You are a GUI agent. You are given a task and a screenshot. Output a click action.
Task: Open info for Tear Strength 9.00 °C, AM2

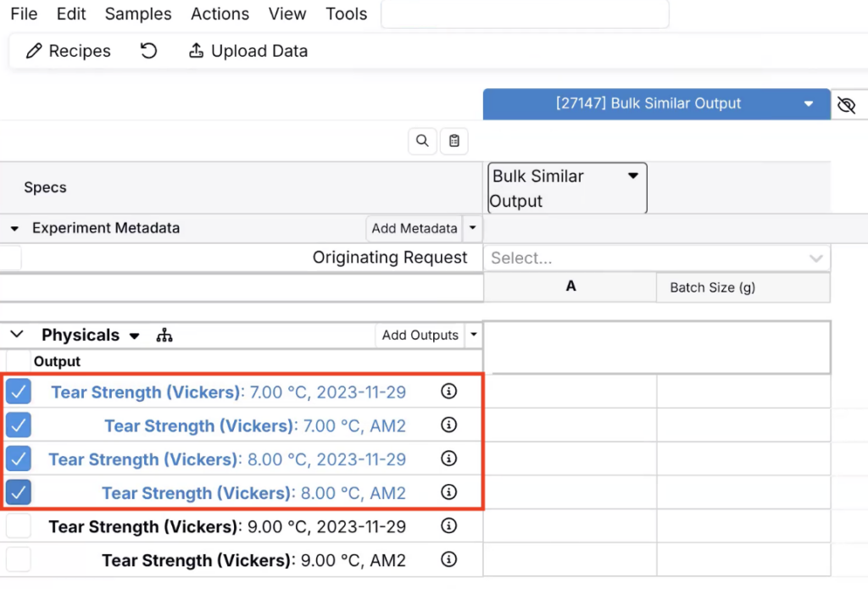click(x=449, y=560)
